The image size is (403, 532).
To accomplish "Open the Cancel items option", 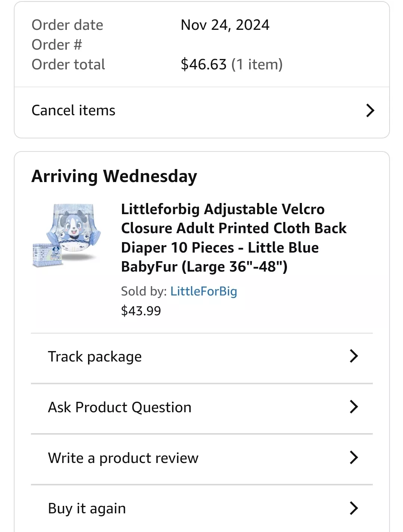I will [x=74, y=110].
